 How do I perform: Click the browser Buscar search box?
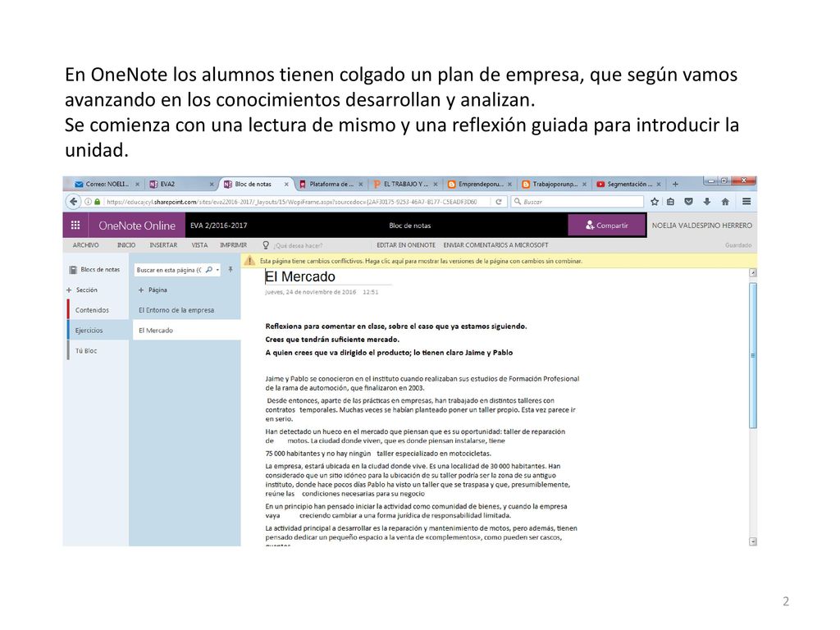tap(577, 202)
